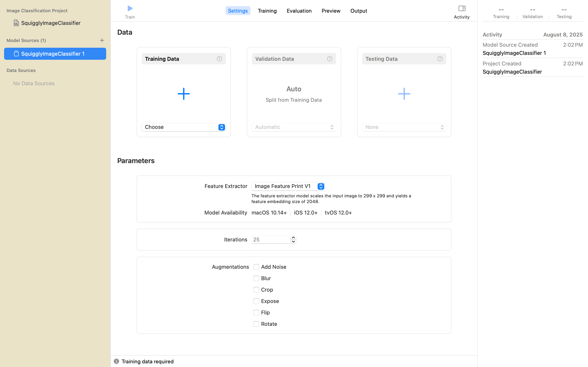This screenshot has width=588, height=367.
Task: Open the Training Data Choose dropdown
Action: [184, 127]
